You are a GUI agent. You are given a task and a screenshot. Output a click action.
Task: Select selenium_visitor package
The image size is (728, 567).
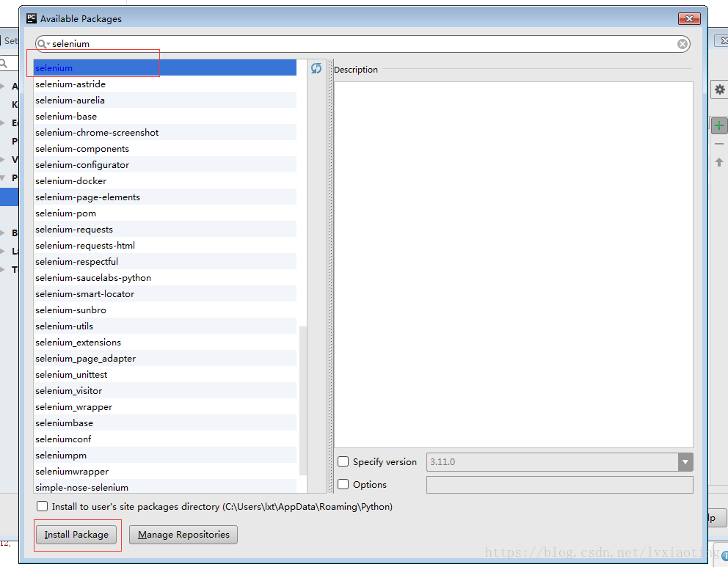click(x=165, y=391)
